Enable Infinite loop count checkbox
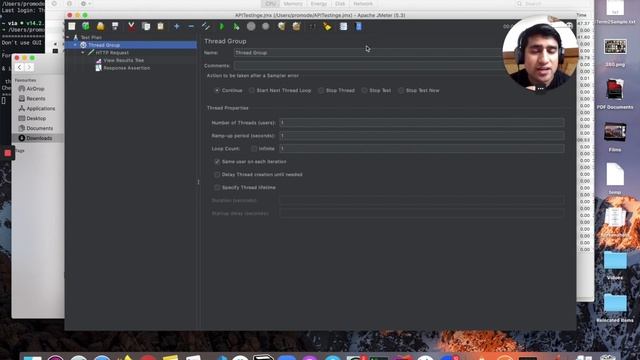The width and height of the screenshot is (640, 360). point(254,149)
